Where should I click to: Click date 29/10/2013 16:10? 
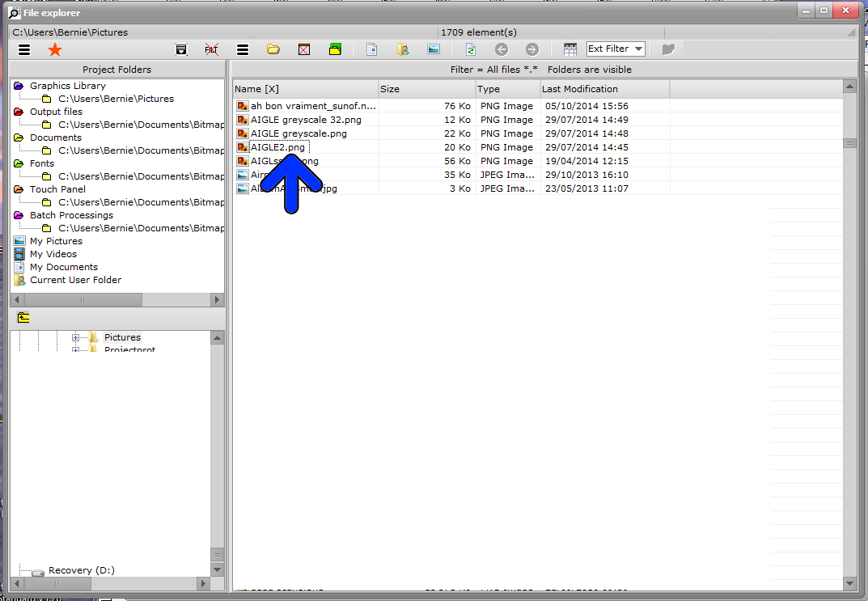586,175
